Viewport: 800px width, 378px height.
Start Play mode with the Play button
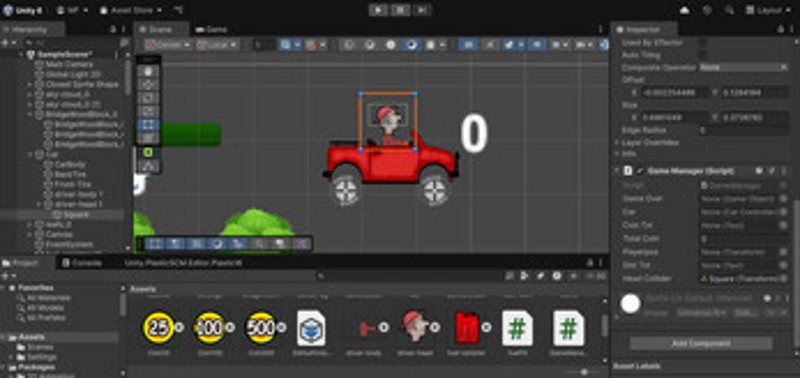point(378,10)
